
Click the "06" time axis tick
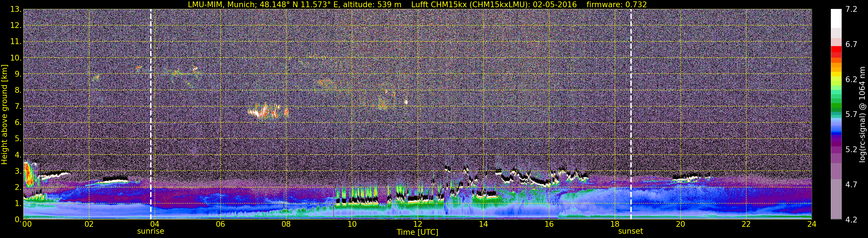click(220, 224)
